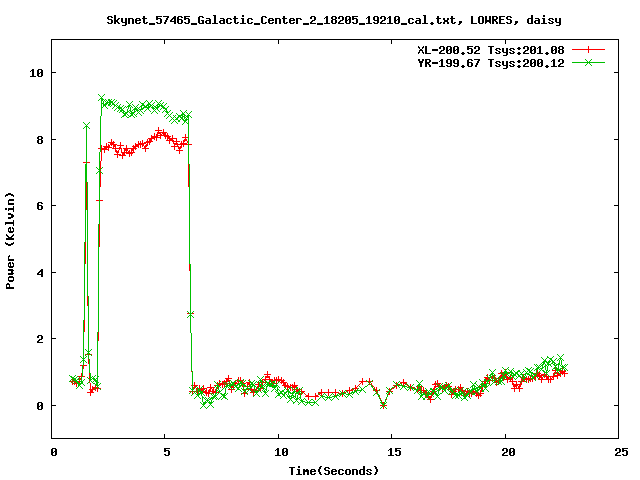Click y-axis tick label 0

click(x=40, y=406)
